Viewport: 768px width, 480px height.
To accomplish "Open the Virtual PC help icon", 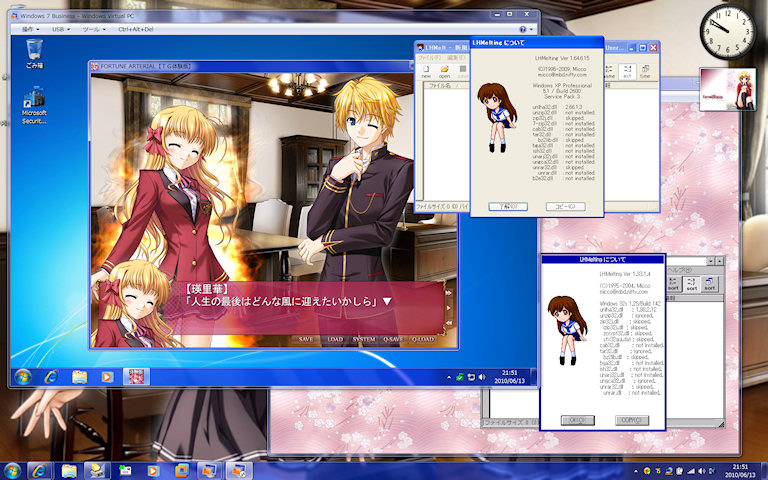I will point(523,29).
